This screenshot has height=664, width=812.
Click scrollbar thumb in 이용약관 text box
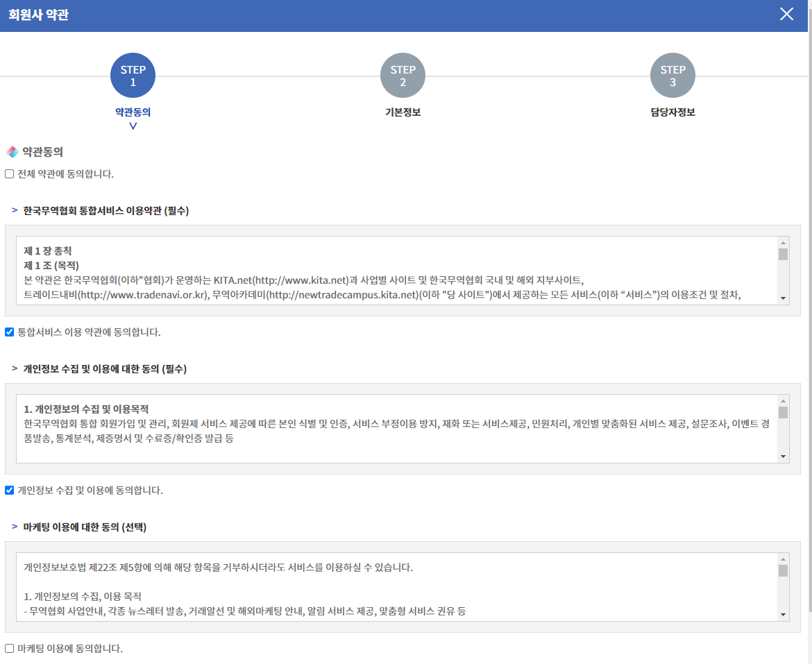pos(783,254)
